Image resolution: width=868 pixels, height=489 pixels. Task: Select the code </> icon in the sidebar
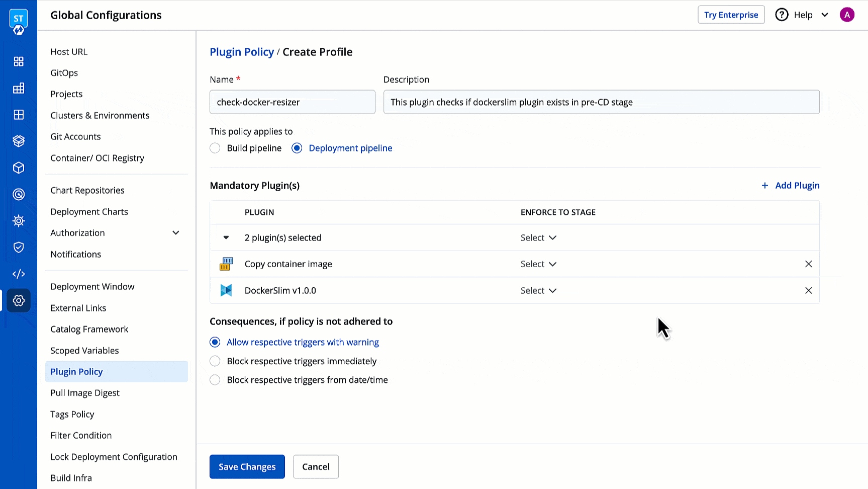click(19, 274)
